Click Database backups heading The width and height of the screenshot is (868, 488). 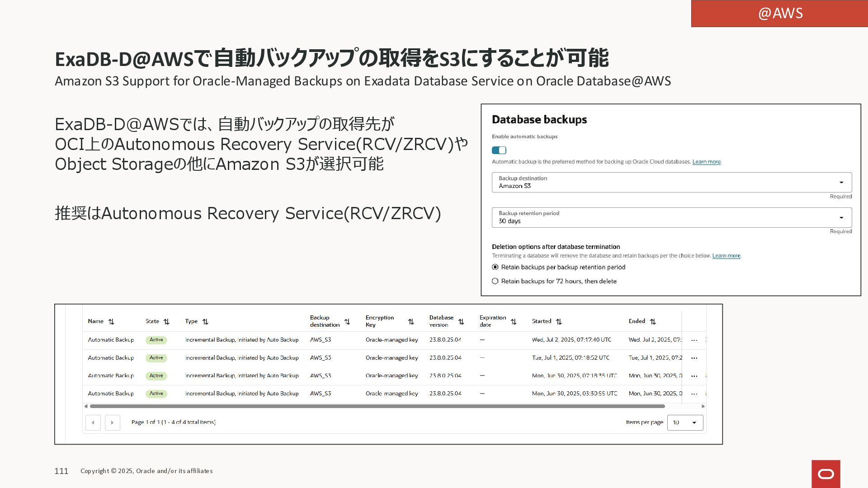(539, 120)
